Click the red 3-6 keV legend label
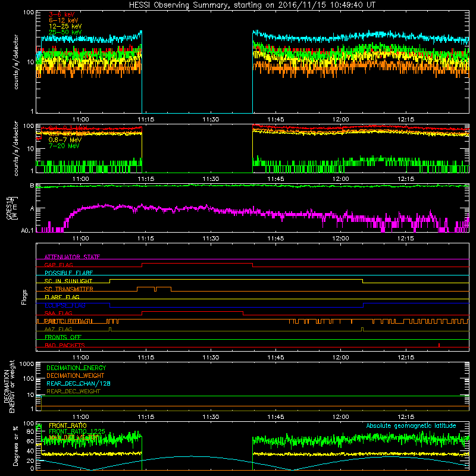 pos(61,14)
